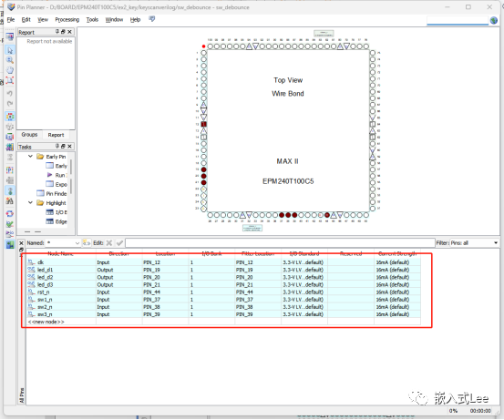This screenshot has height=420, width=504.
Task: Sort by Direction column header
Action: coord(118,254)
